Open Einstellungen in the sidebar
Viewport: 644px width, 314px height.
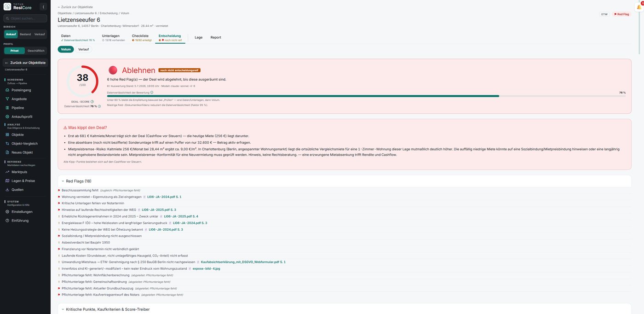[25, 212]
